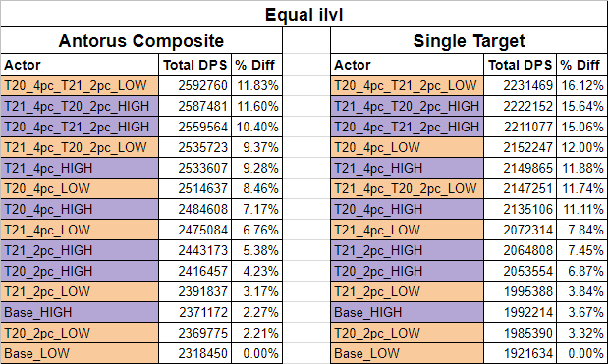Select the Equal ilvl title cell
This screenshot has height=364, width=608.
point(304,15)
